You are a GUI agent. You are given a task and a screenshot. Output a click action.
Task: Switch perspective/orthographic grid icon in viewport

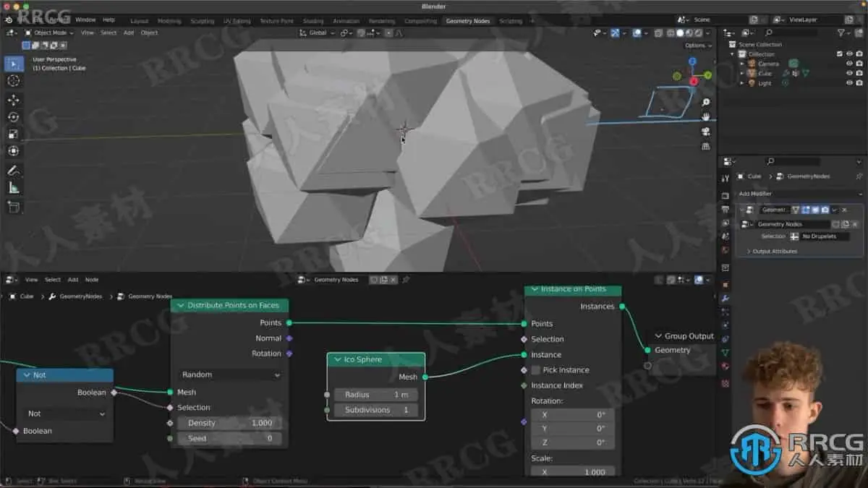point(706,145)
